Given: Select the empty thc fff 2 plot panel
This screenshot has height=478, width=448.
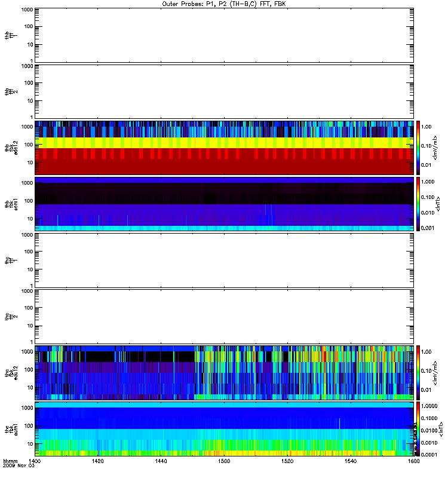Looking at the screenshot, I should [x=224, y=317].
